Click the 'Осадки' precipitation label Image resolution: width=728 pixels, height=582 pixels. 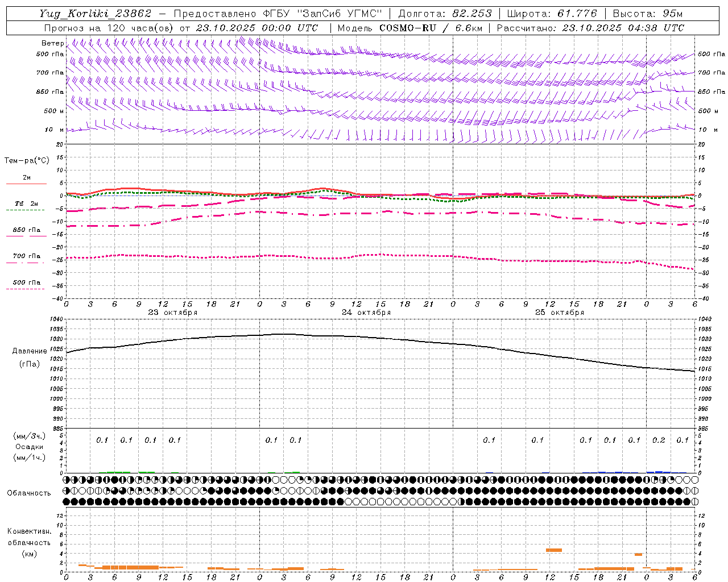(30, 447)
